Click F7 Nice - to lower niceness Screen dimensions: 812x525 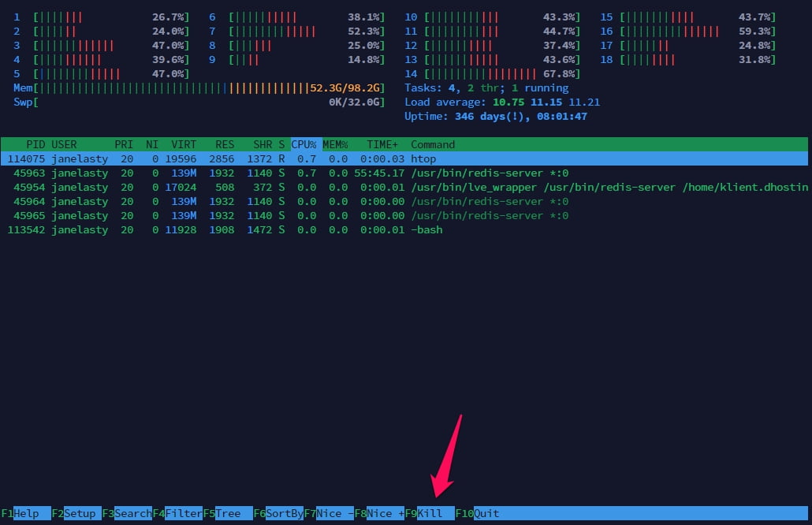coord(330,513)
